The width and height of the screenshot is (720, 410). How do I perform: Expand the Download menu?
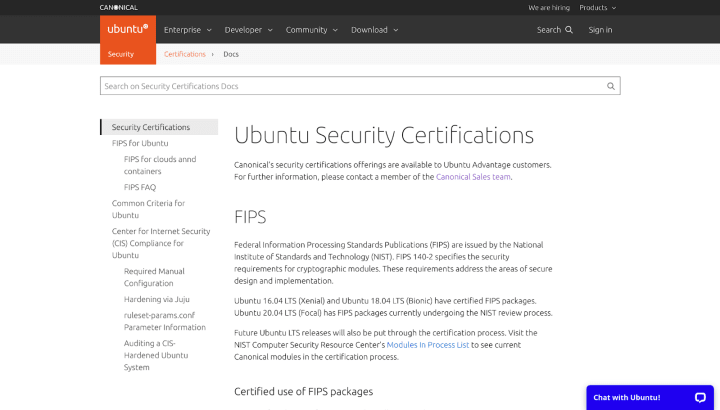(374, 30)
